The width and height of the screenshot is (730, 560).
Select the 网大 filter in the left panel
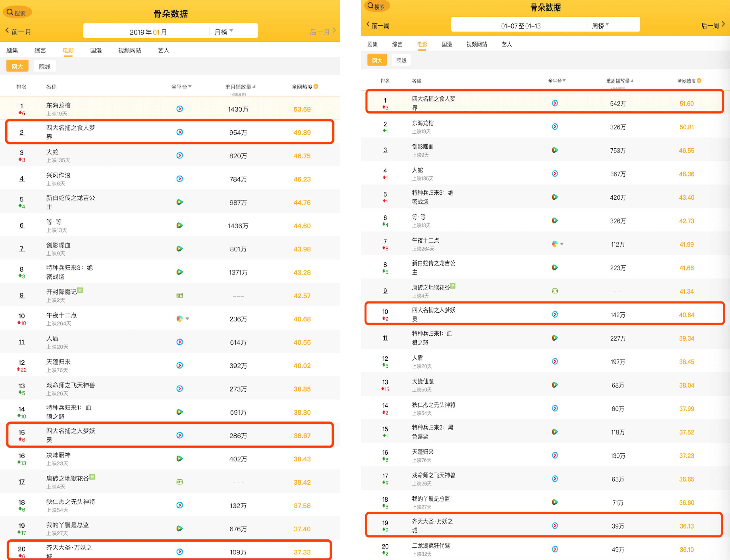click(17, 66)
